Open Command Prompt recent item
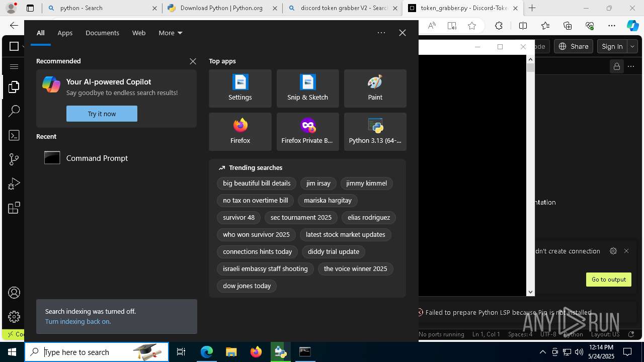This screenshot has height=362, width=644. point(116,158)
